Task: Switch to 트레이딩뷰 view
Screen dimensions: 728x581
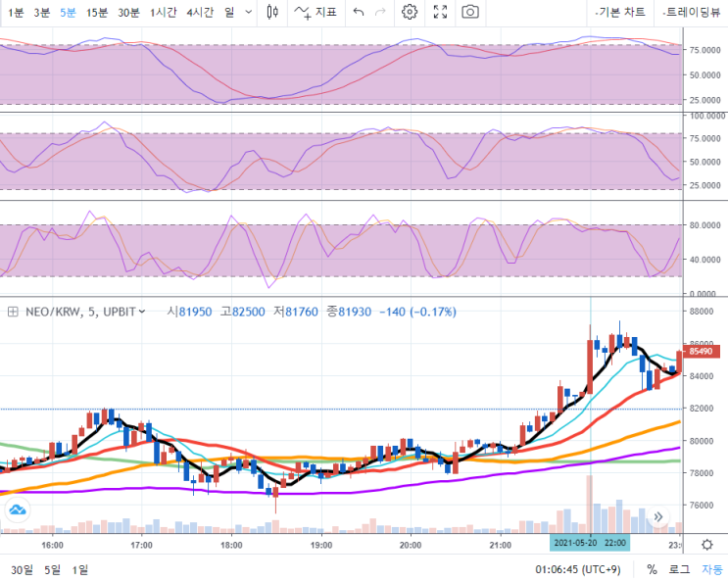Action: coord(692,12)
